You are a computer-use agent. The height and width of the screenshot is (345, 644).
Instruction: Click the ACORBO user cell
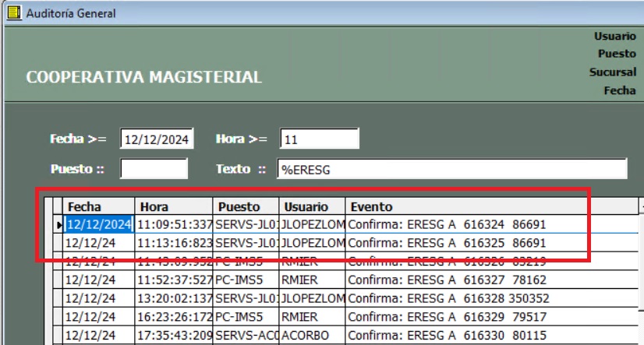tap(312, 336)
